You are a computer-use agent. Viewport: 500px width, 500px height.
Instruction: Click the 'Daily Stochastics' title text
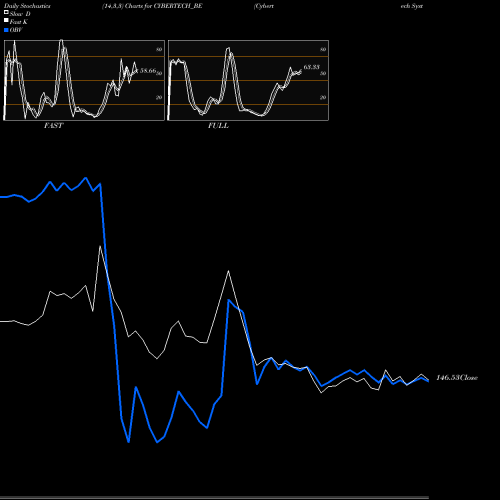click(x=27, y=6)
